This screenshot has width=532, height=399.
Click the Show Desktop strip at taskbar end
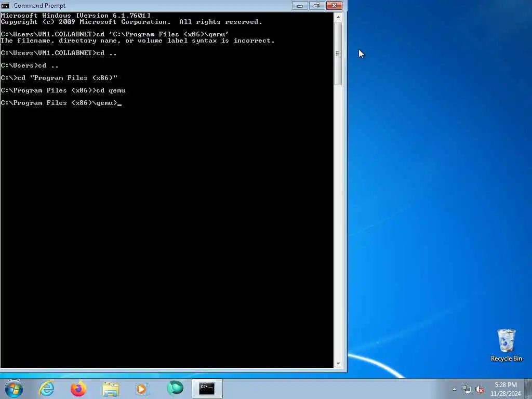pyautogui.click(x=528, y=389)
